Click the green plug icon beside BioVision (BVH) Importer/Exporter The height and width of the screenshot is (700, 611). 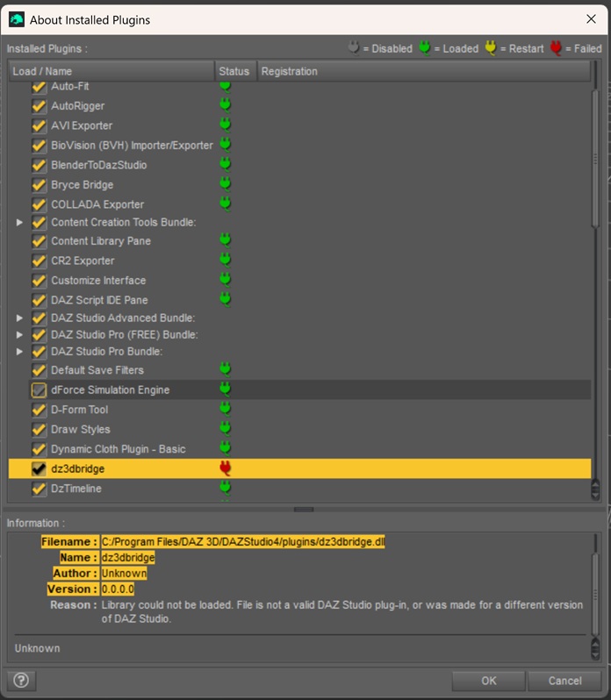click(x=225, y=145)
